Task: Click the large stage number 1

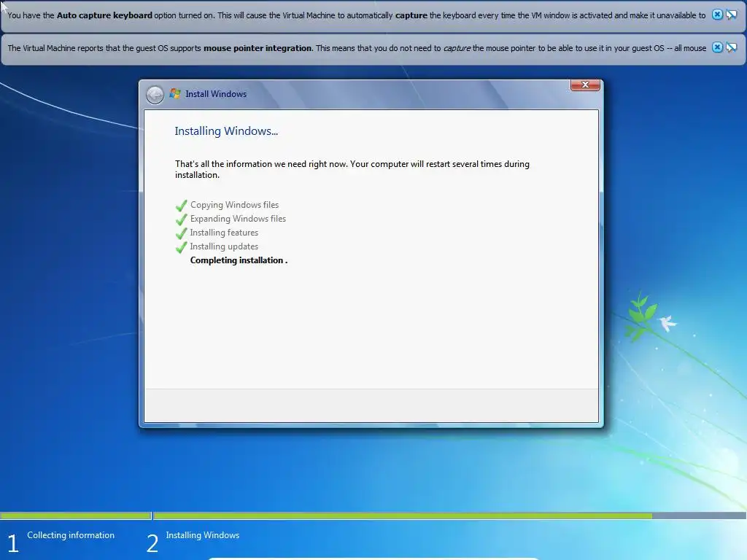Action: (13, 543)
